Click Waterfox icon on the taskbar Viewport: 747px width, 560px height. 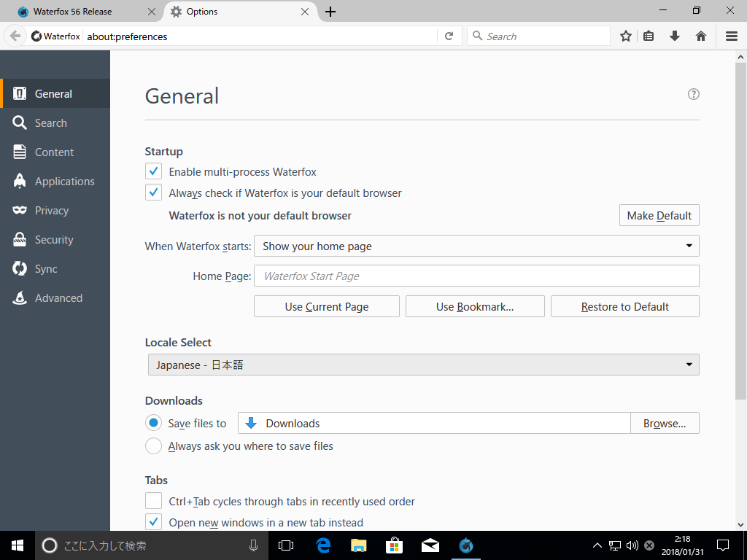tap(466, 545)
